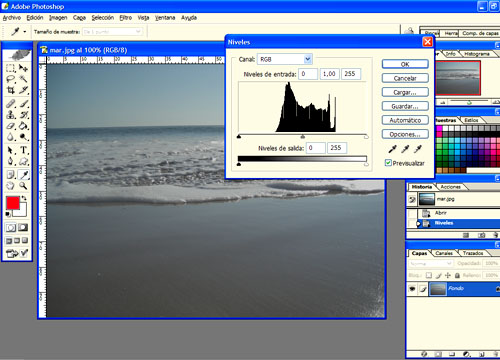The height and width of the screenshot is (360, 500).
Task: Click the black point eyedropper in Niveles
Action: [393, 149]
